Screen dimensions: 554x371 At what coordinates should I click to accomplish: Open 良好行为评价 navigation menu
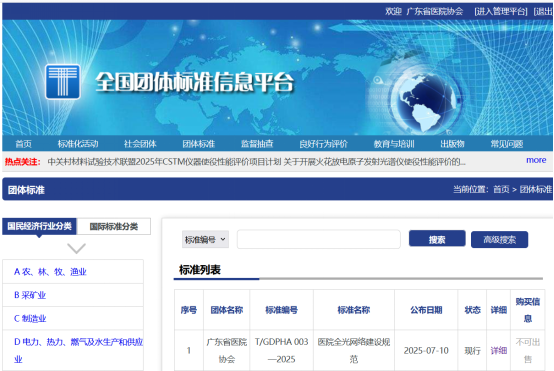[x=323, y=144]
